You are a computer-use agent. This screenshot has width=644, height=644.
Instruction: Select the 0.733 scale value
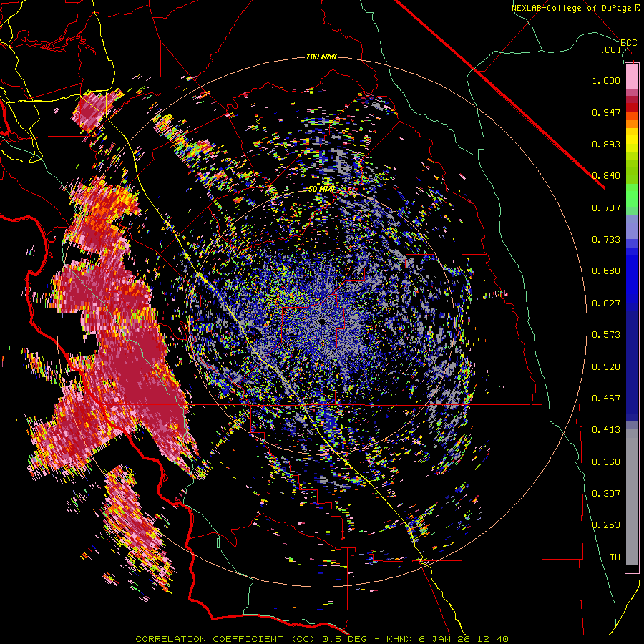pos(606,240)
